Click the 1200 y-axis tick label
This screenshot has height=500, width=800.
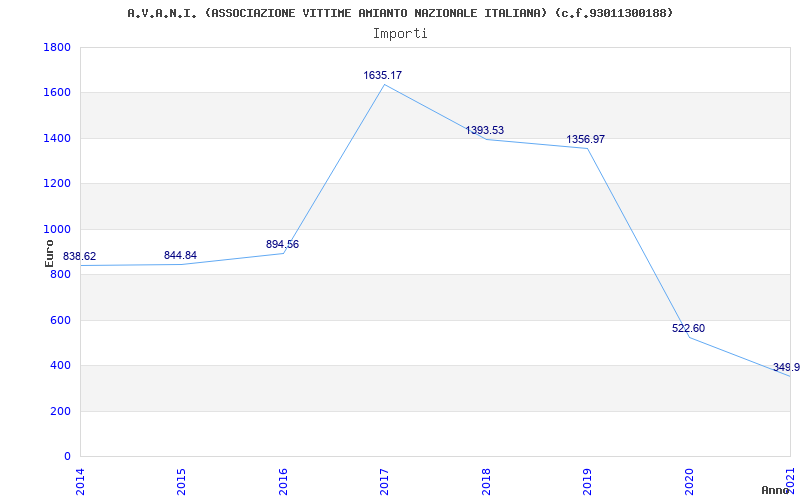point(57,184)
